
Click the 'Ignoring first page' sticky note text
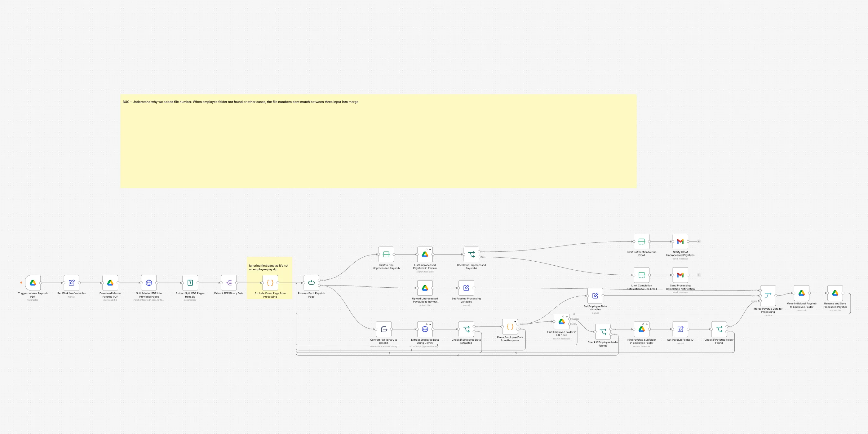tap(268, 268)
